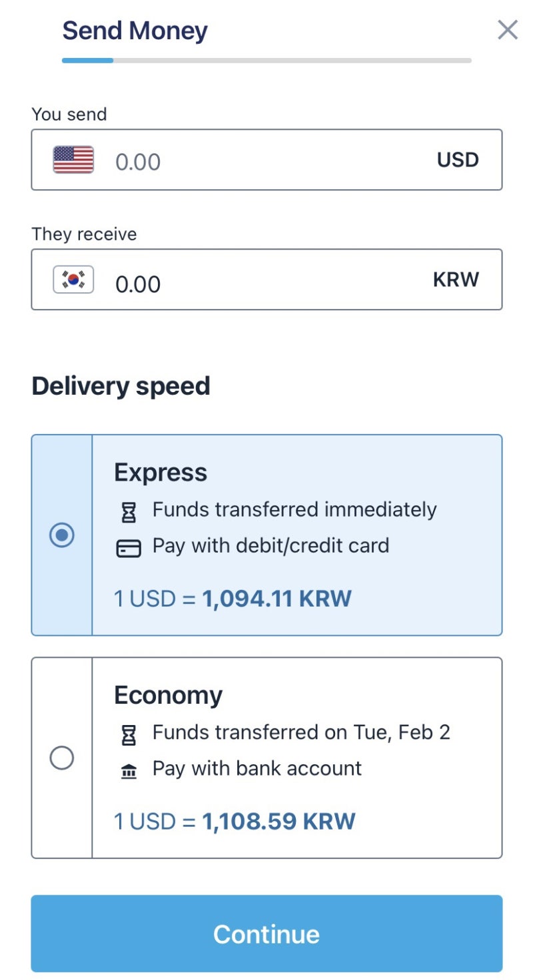Click the Send Money progress bar
This screenshot has height=980, width=533.
266,61
